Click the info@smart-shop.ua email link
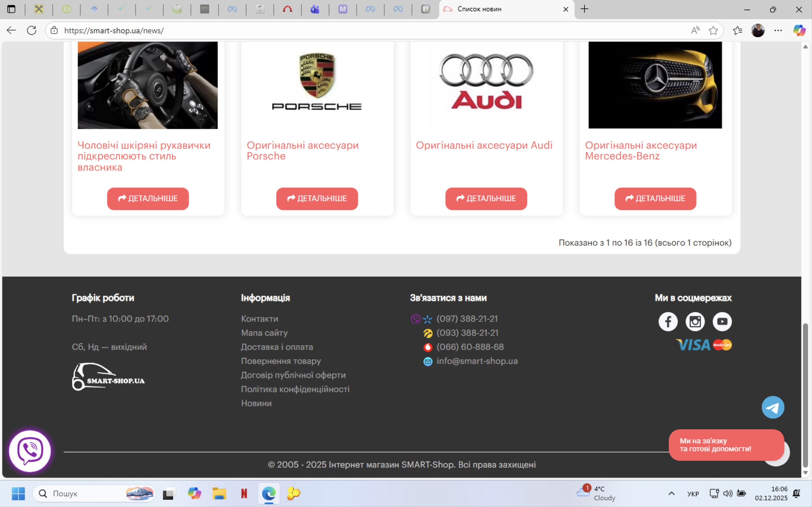The width and height of the screenshot is (812, 507). (477, 361)
